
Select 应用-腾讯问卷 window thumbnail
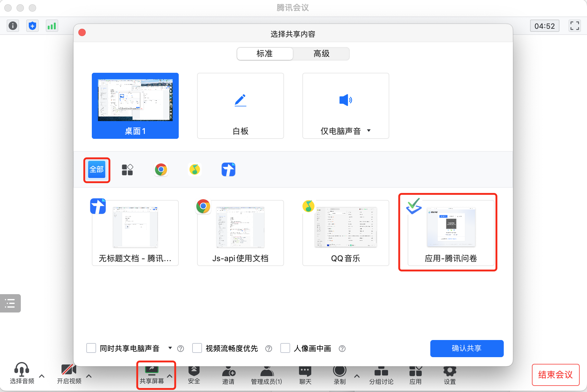(x=451, y=233)
